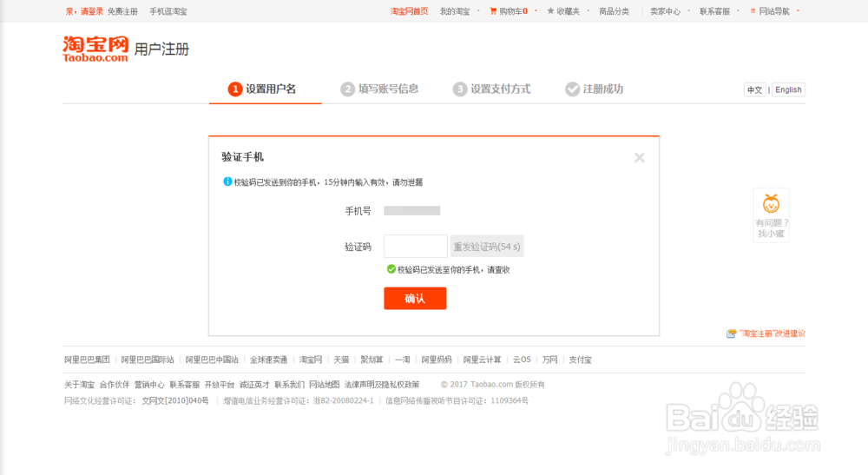
Task: Click the Taobao.com logo
Action: 95,49
